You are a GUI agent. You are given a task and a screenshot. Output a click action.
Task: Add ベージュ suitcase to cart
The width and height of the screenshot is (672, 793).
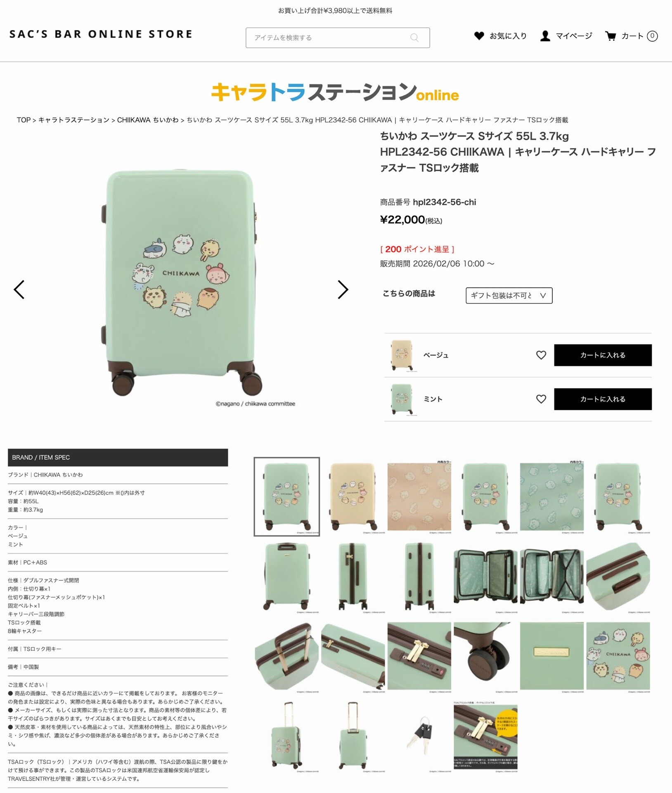click(x=603, y=355)
